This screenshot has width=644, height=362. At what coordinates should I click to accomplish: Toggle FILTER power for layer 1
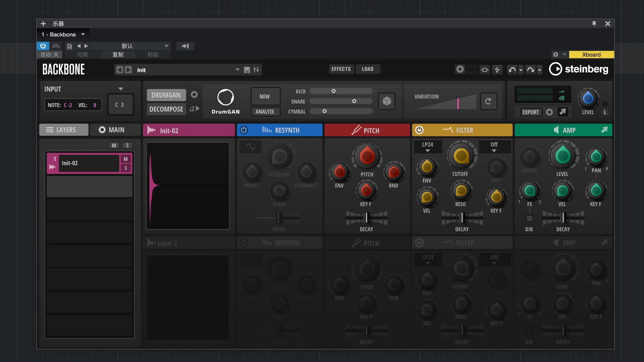(419, 130)
